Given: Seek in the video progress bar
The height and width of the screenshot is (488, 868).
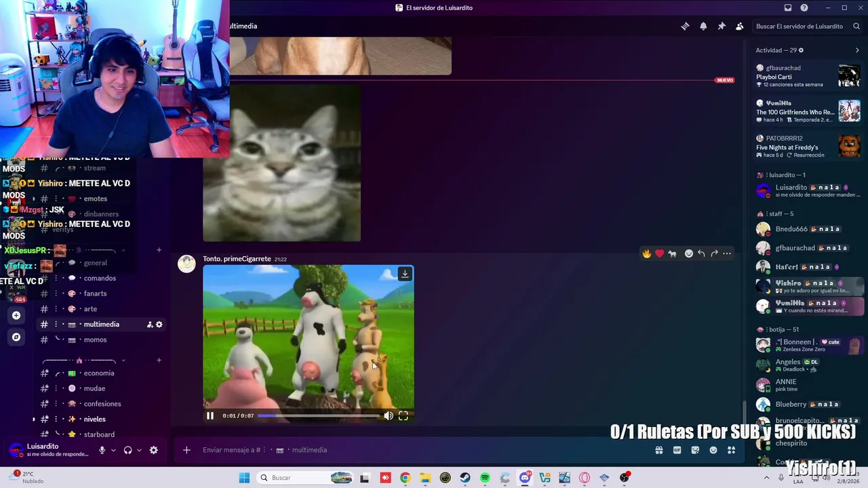Looking at the screenshot, I should click(318, 415).
